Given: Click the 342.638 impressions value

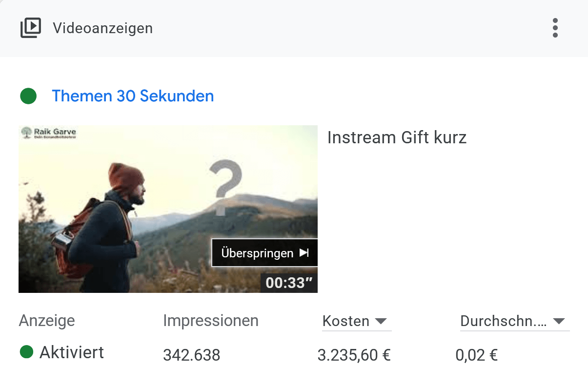Looking at the screenshot, I should pyautogui.click(x=192, y=355).
